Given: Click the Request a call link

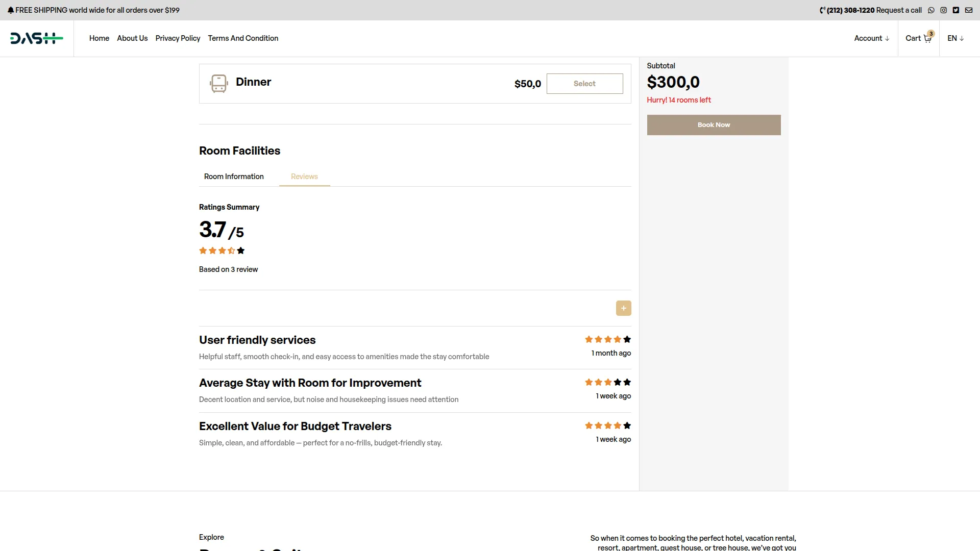Looking at the screenshot, I should coord(898,10).
